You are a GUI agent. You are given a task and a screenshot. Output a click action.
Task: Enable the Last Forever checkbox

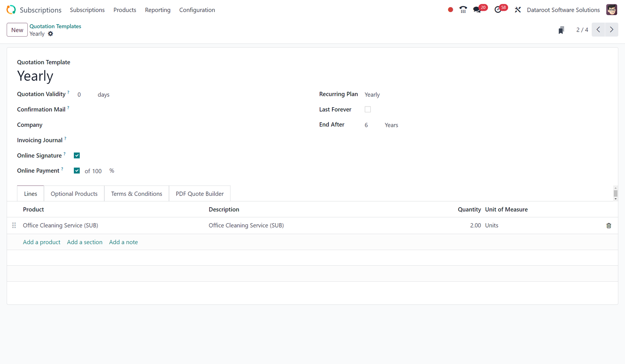(368, 110)
